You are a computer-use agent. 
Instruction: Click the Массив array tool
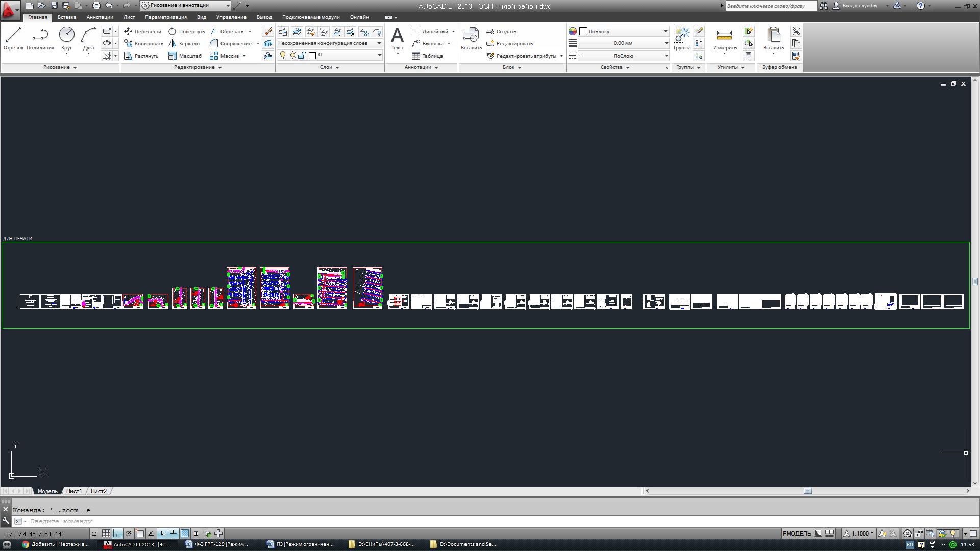pyautogui.click(x=225, y=56)
